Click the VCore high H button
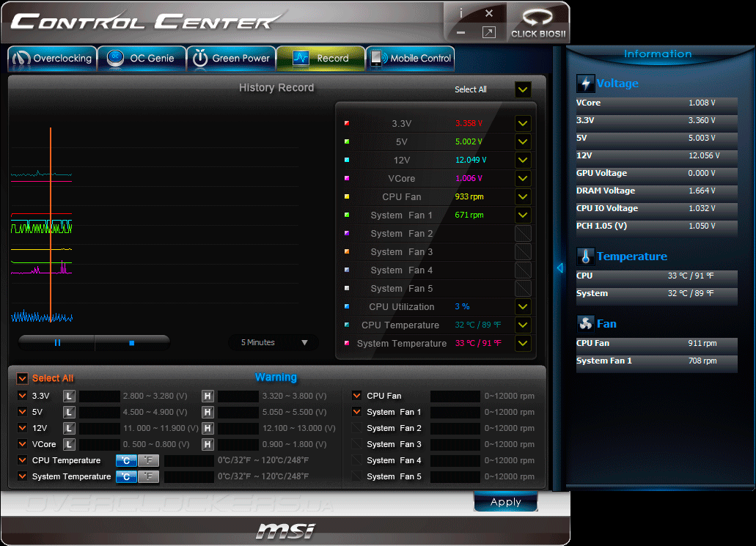This screenshot has width=756, height=546. (x=208, y=444)
